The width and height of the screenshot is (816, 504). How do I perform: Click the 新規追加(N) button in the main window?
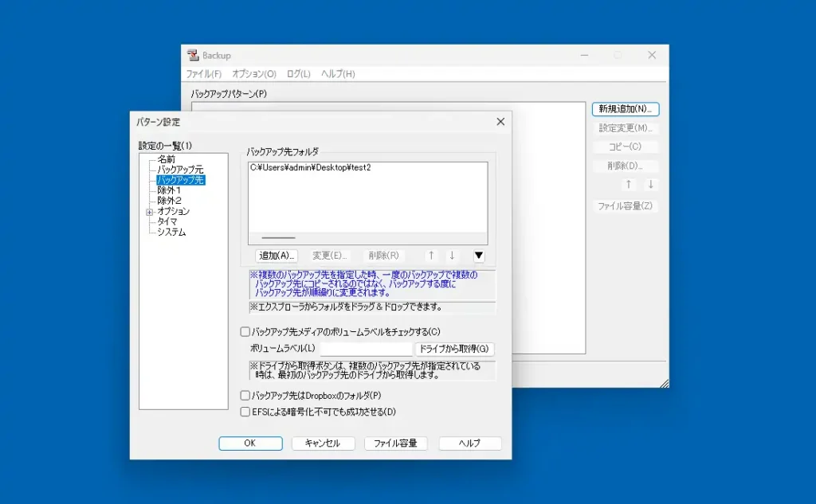tap(625, 109)
